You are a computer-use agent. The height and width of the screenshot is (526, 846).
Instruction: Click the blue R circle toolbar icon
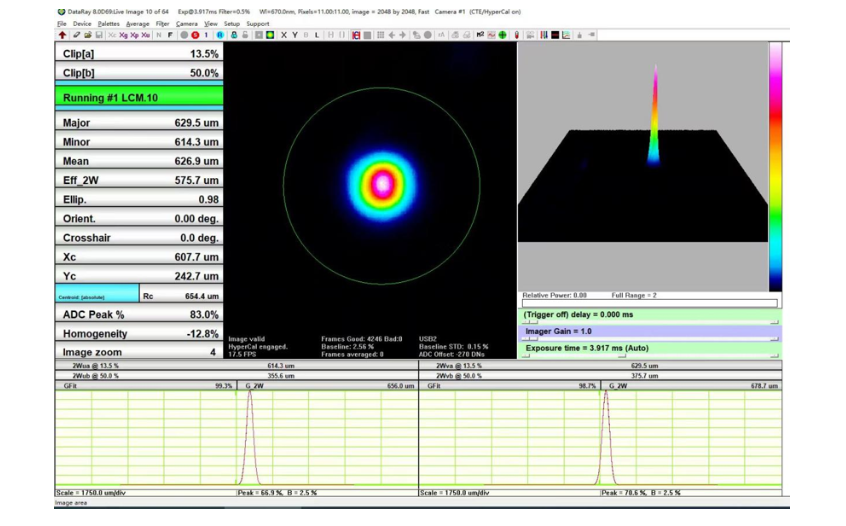(x=222, y=35)
